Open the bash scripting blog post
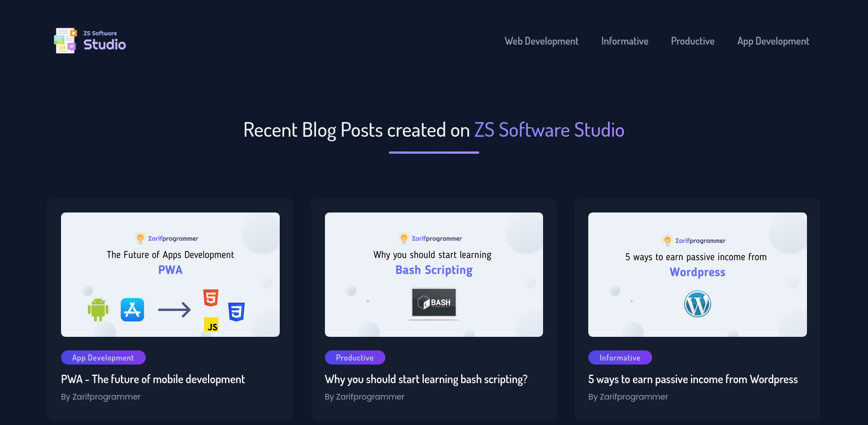Screen dimensions: 868x425 tap(426, 379)
